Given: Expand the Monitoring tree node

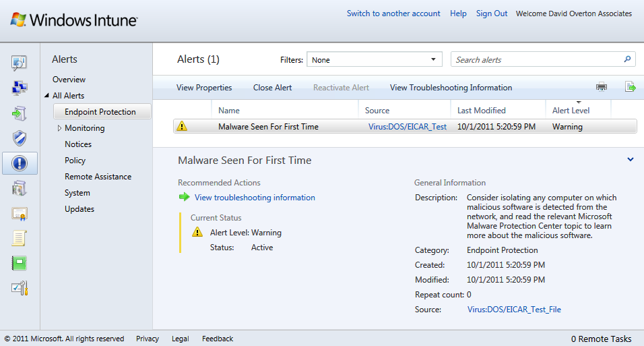Looking at the screenshot, I should point(59,128).
